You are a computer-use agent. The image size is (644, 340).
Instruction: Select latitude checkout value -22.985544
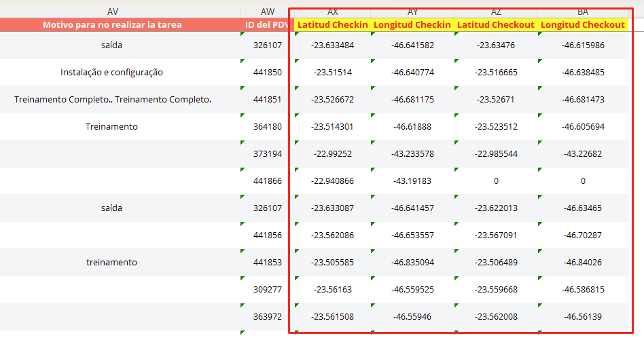click(x=496, y=154)
